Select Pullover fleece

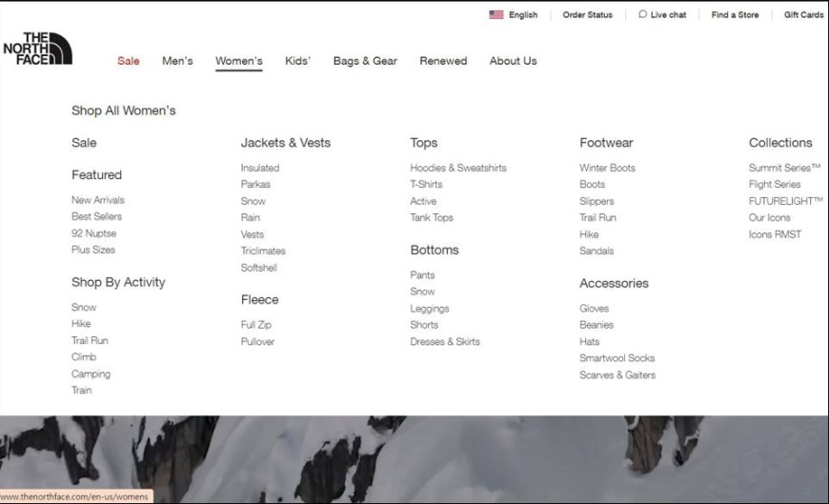pos(257,342)
